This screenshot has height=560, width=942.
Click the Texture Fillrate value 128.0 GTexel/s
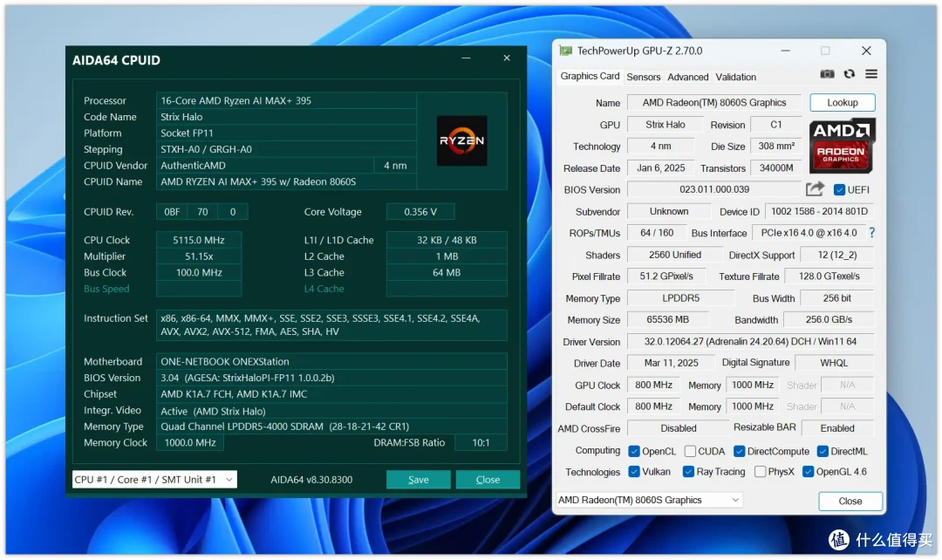click(x=829, y=277)
